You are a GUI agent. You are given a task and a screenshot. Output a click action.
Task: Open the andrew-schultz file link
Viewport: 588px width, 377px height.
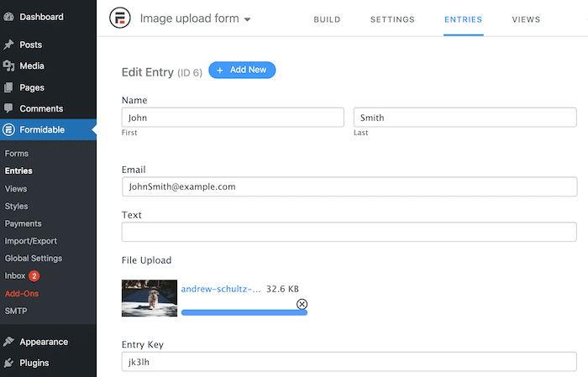220,289
